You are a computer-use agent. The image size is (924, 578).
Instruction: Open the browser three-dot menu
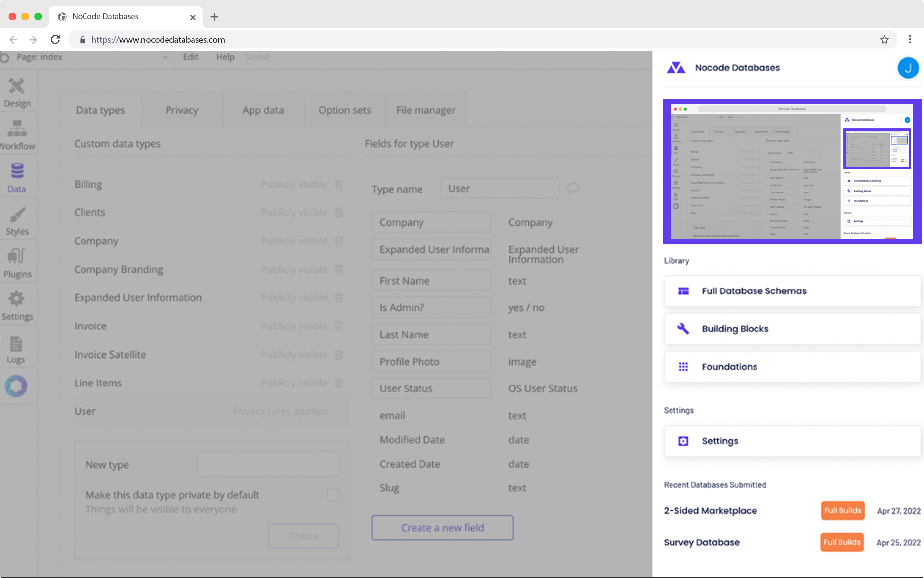pos(910,39)
